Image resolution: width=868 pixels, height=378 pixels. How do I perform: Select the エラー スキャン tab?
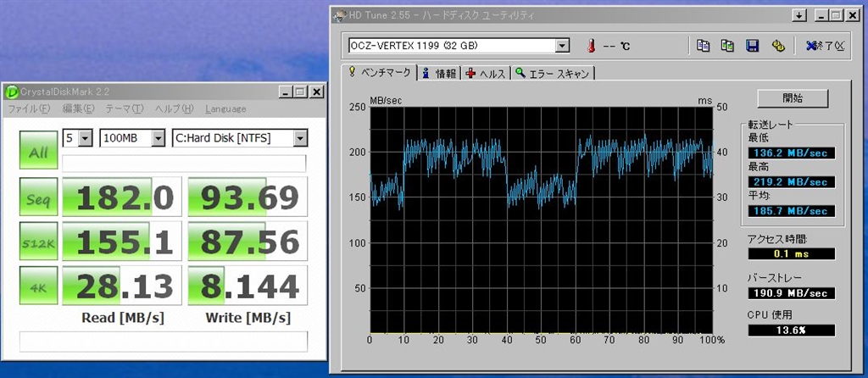click(552, 74)
